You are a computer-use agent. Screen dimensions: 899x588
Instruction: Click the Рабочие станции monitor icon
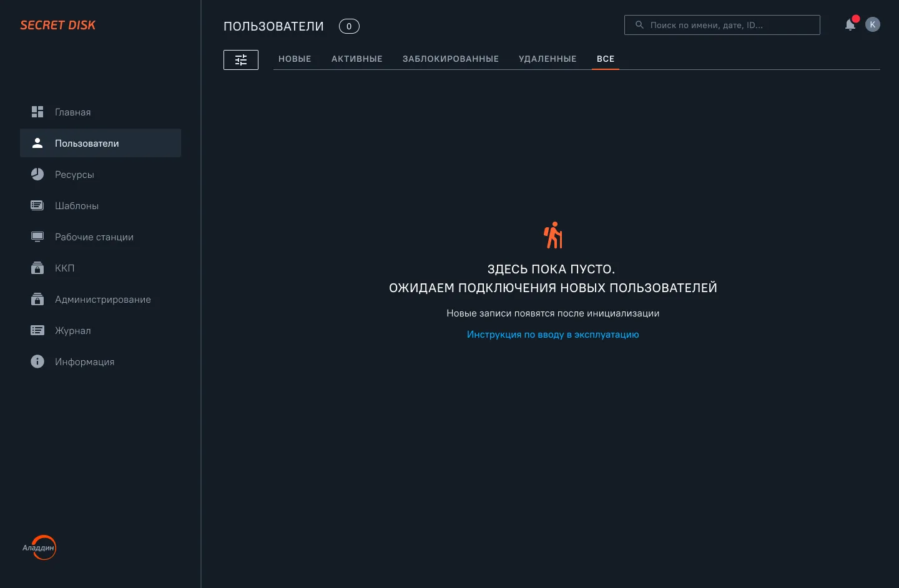tap(37, 237)
